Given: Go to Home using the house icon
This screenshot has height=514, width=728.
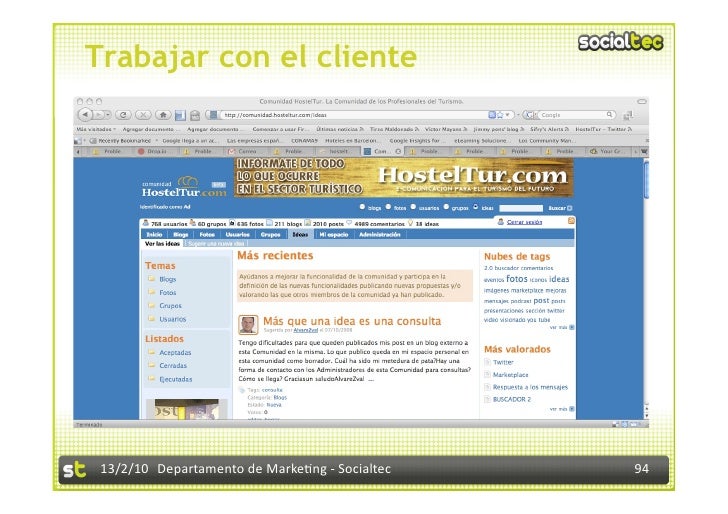Looking at the screenshot, I should (163, 114).
